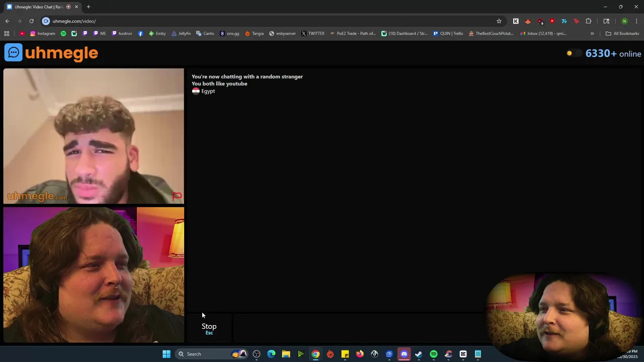The height and width of the screenshot is (362, 644).
Task: Select the Uhmegle: Video Chat tab
Action: click(39, 7)
